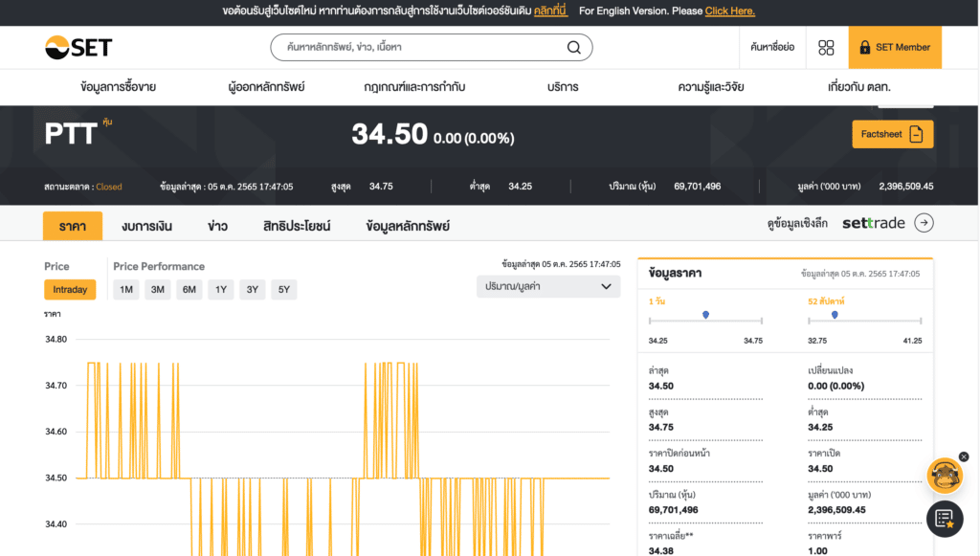
Task: Open ผู้ออกหลักทรัพย์ menu
Action: tap(266, 87)
